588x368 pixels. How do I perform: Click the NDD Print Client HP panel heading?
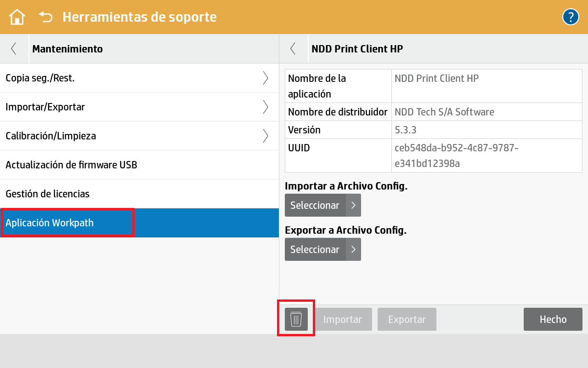[x=357, y=49]
